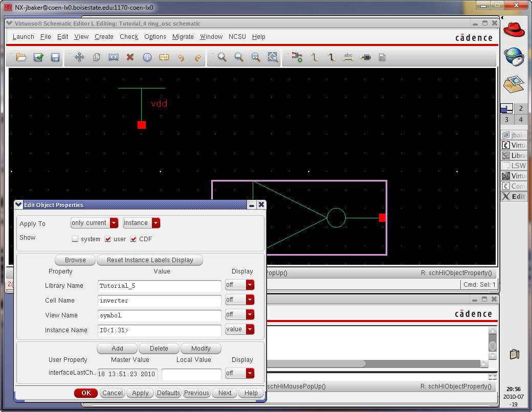
Task: Open the 'only current' Apply To dropdown
Action: click(x=94, y=223)
